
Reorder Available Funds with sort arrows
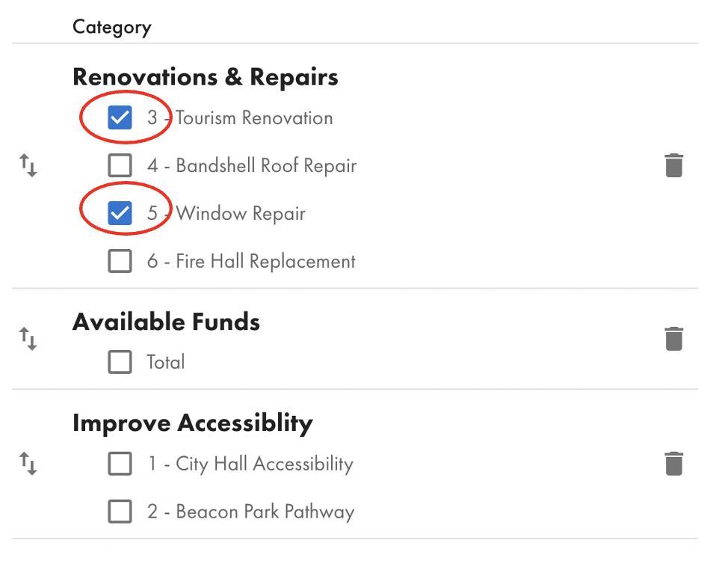[x=28, y=339]
